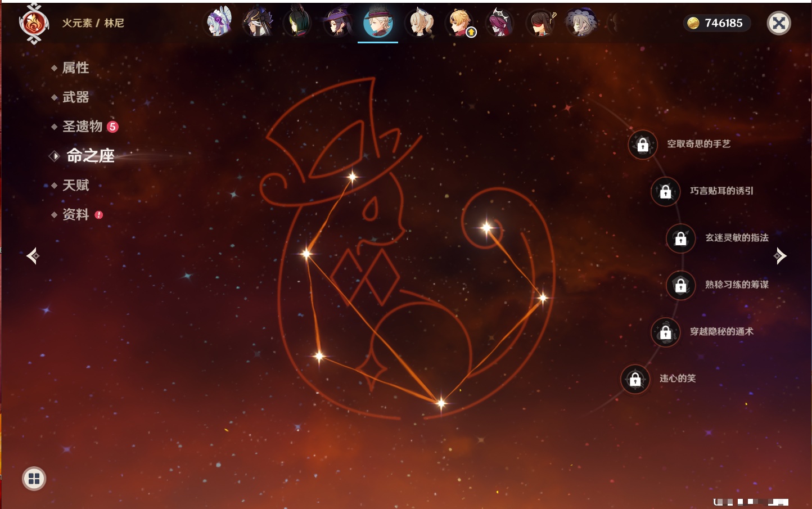Close the character screen with X
Viewport: 812px width, 509px height.
(779, 23)
